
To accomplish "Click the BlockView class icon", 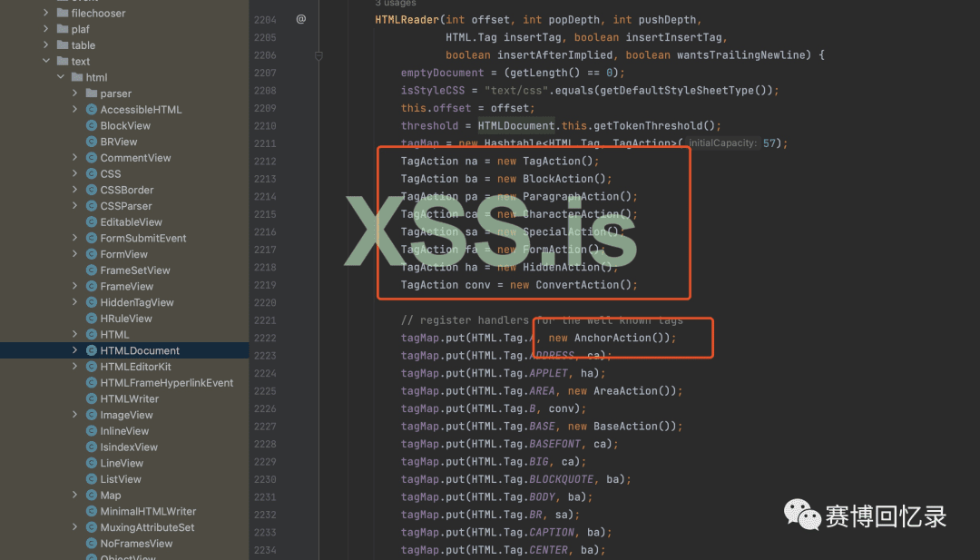I will (x=92, y=125).
